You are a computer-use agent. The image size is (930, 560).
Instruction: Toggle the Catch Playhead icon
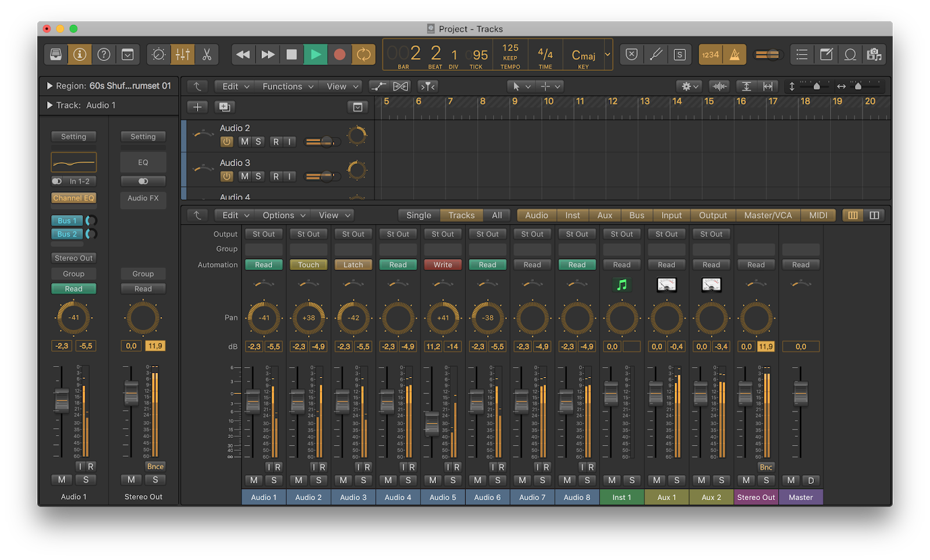(428, 87)
